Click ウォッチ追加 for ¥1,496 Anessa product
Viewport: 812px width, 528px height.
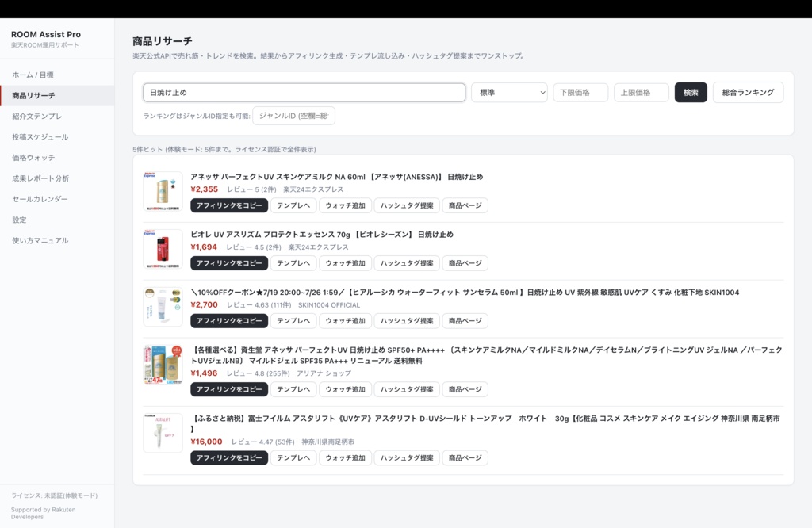(345, 389)
